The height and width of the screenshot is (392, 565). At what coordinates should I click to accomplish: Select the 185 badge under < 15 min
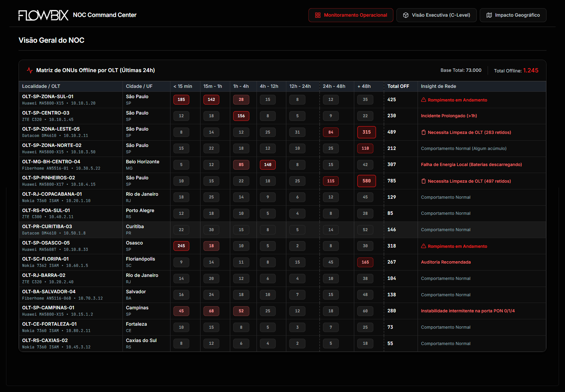point(181,99)
